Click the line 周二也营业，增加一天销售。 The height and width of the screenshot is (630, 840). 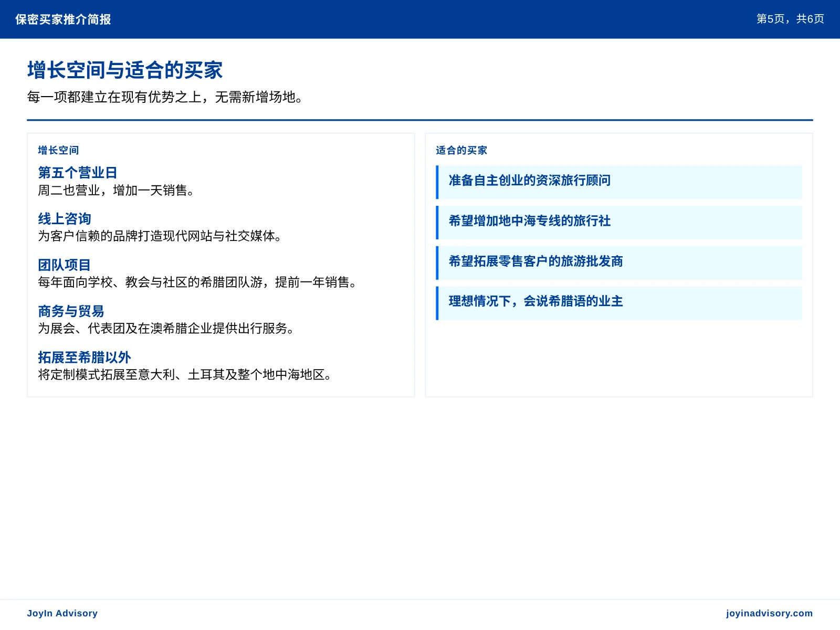tap(117, 190)
